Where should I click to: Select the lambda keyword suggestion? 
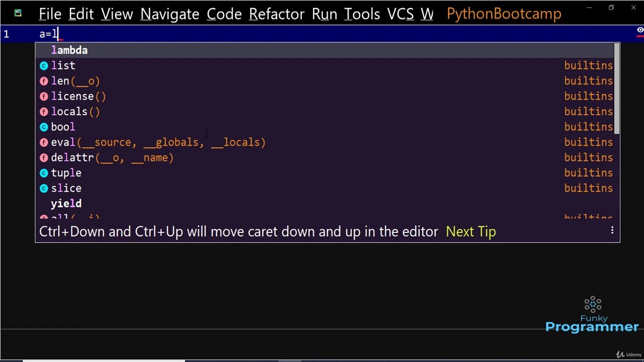point(328,50)
